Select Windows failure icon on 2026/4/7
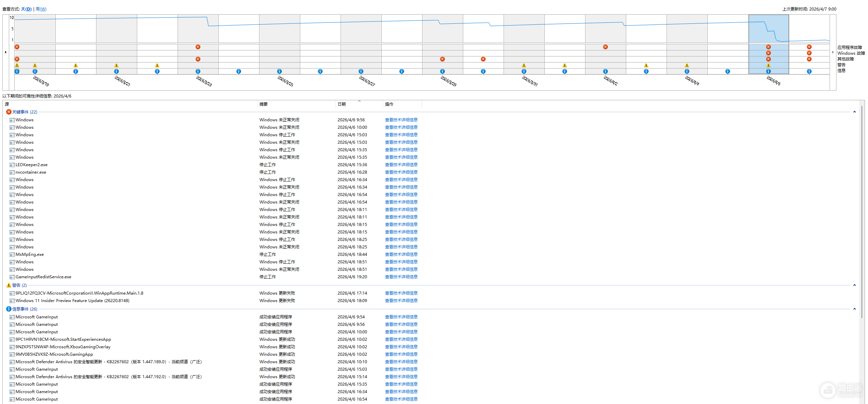 [x=809, y=53]
